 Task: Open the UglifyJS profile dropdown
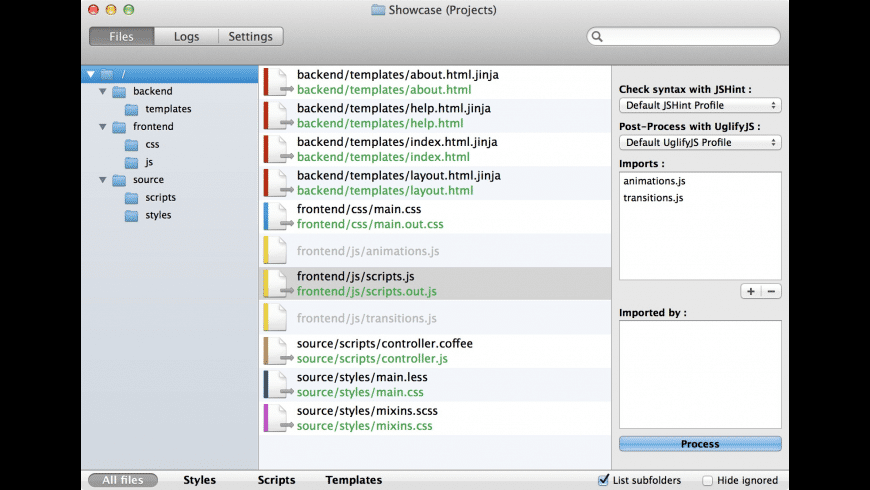[x=700, y=143]
